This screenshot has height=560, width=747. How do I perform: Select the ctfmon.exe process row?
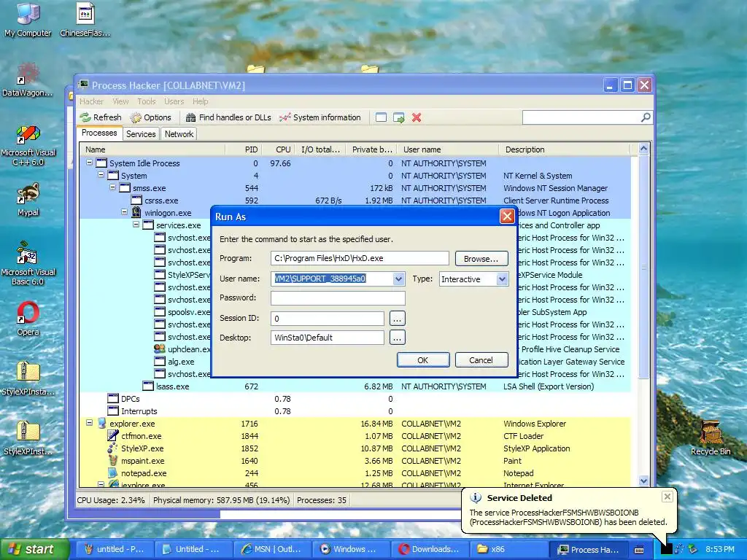point(355,436)
